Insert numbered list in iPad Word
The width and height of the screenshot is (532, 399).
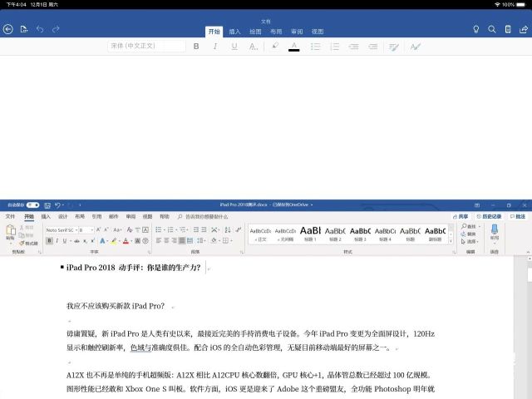tap(334, 47)
